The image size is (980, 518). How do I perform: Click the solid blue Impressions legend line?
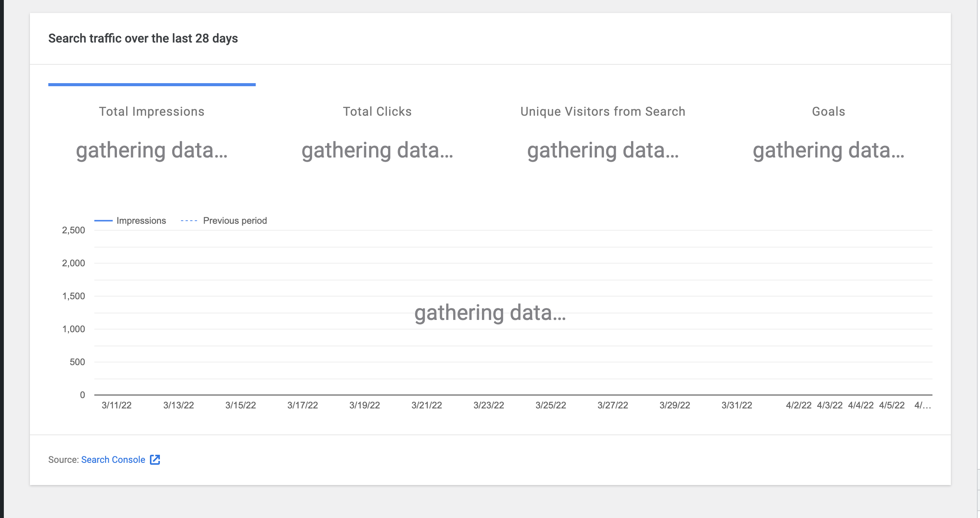104,221
